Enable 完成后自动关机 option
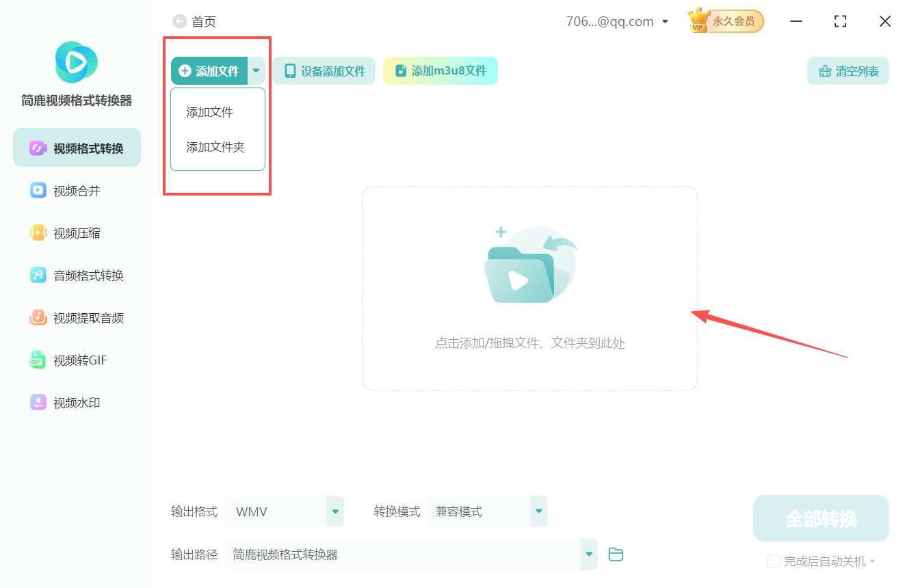 click(774, 561)
